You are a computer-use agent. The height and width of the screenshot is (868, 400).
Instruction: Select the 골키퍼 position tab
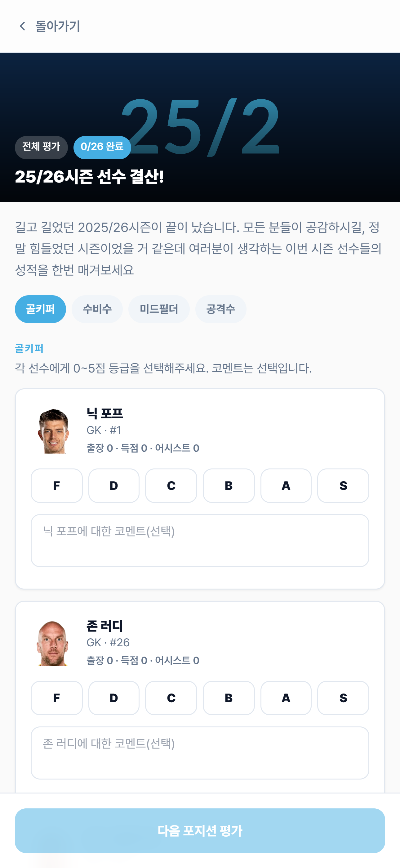40,309
